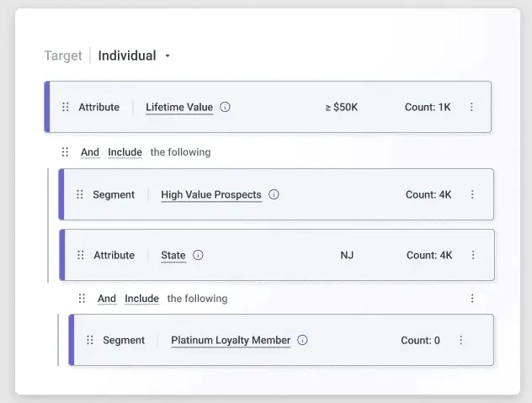Image resolution: width=532 pixels, height=403 pixels.
Task: Open nested group three-dot menu
Action: tap(472, 299)
